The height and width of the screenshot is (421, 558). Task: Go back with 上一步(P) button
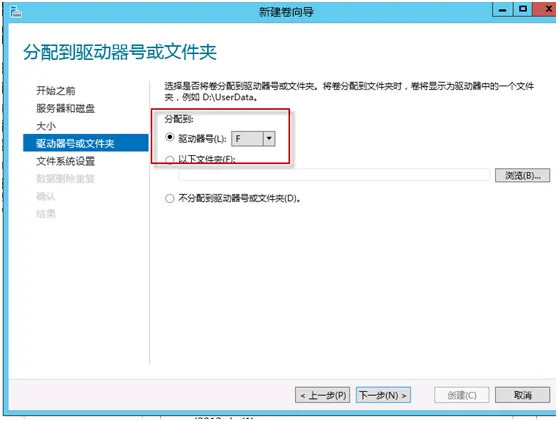(x=322, y=395)
